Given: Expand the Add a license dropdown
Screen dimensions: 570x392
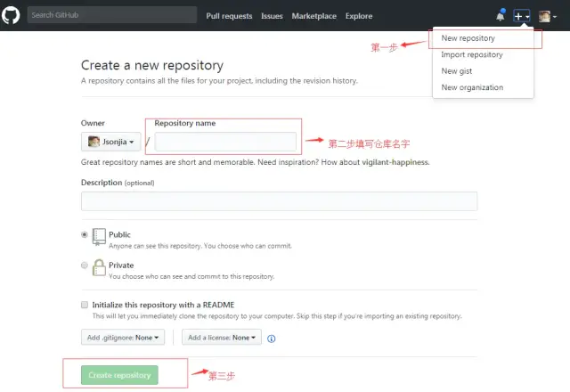Looking at the screenshot, I should [x=222, y=337].
